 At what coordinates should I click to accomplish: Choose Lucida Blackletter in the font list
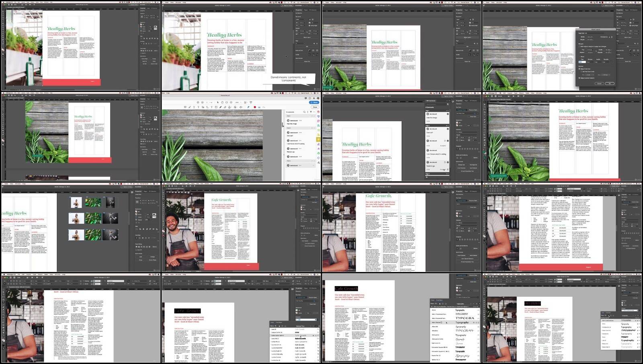pyautogui.click(x=295, y=348)
